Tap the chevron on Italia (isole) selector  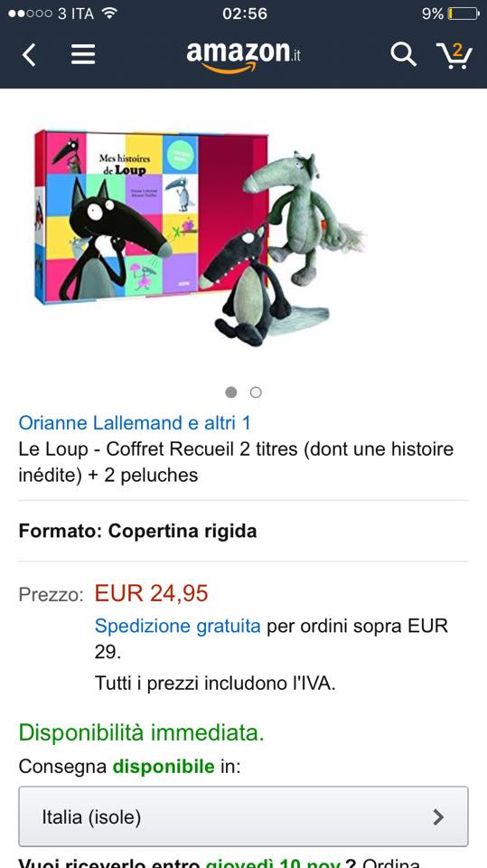point(438,816)
